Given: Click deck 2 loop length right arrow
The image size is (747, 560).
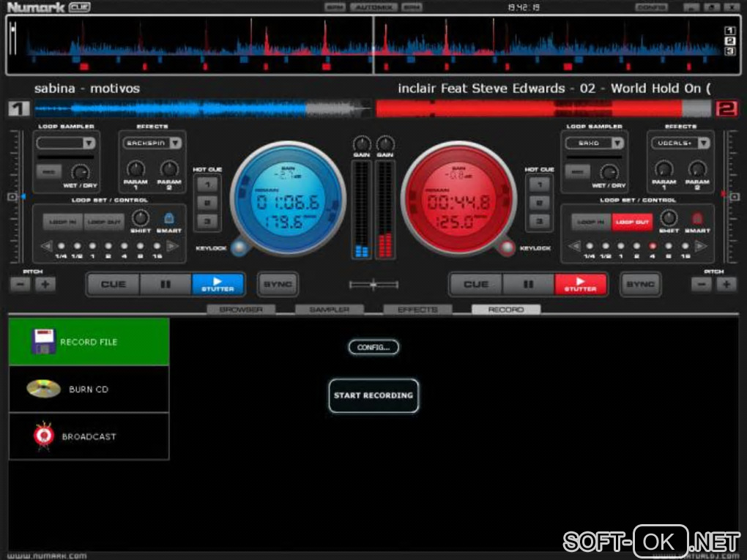Looking at the screenshot, I should tap(701, 246).
